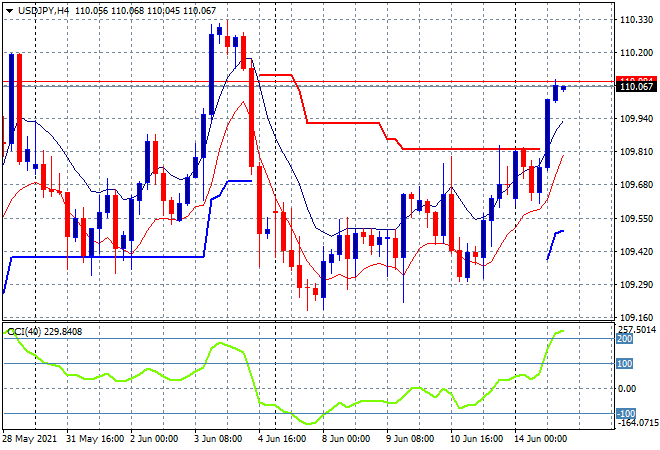Click the 3 Jun 08:00 time label
Screen dimensions: 660x450
pyautogui.click(x=218, y=439)
